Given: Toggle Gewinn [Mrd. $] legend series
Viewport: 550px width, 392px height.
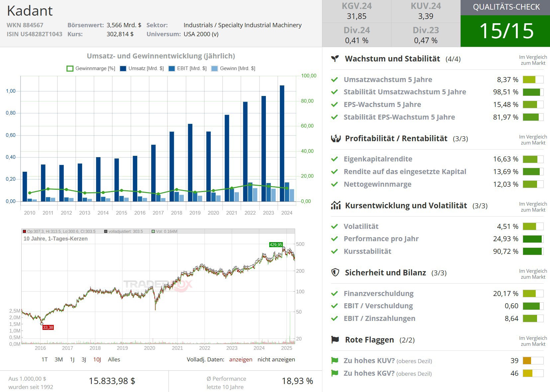Looking at the screenshot, I should 233,68.
